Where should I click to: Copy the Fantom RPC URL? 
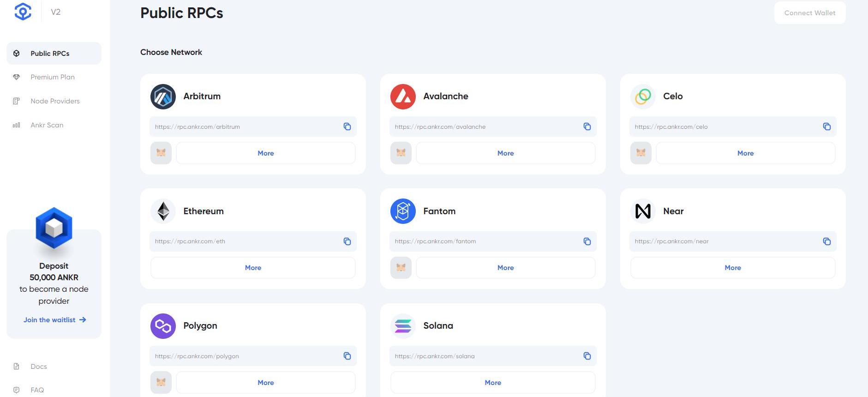tap(587, 241)
